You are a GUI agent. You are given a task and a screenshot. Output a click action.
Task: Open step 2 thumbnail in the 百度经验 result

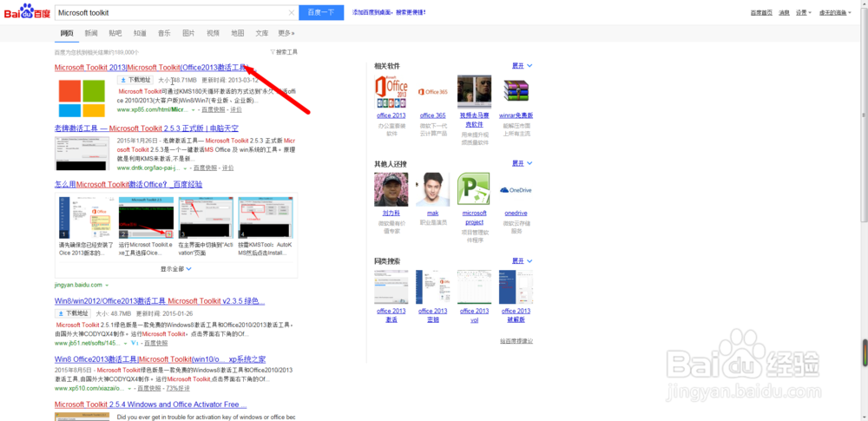coord(146,218)
